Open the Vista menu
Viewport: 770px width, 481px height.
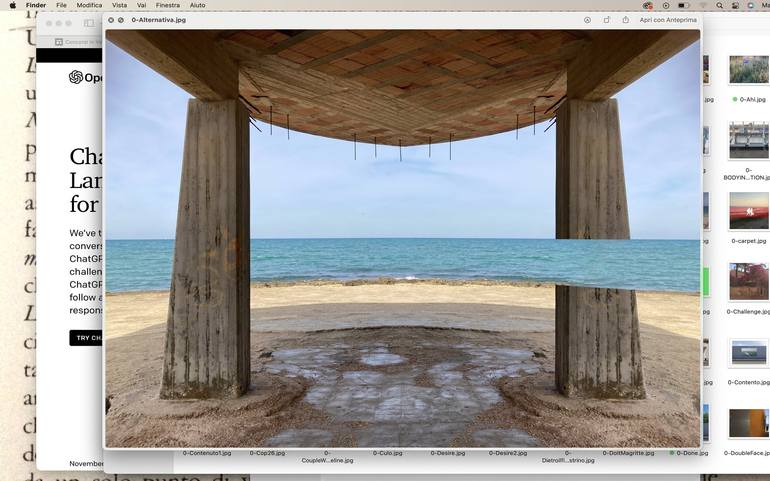tap(119, 5)
